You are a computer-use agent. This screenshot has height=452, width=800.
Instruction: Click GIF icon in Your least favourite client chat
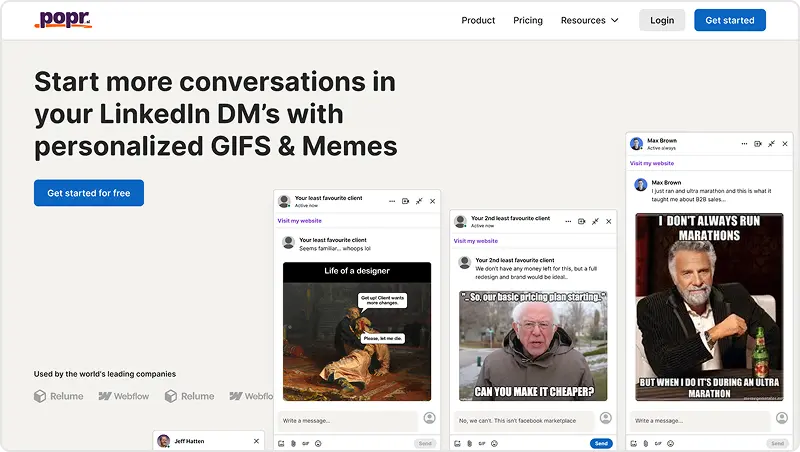pyautogui.click(x=306, y=443)
